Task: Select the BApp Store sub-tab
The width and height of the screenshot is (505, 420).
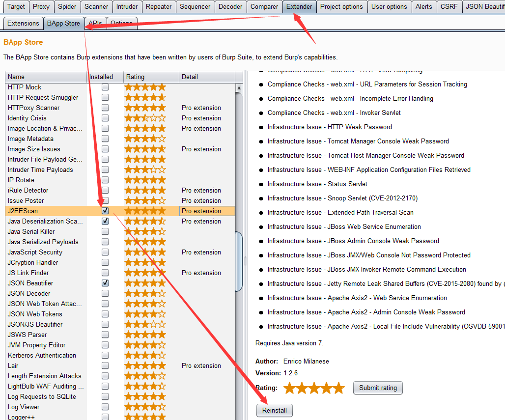Action: pyautogui.click(x=63, y=23)
